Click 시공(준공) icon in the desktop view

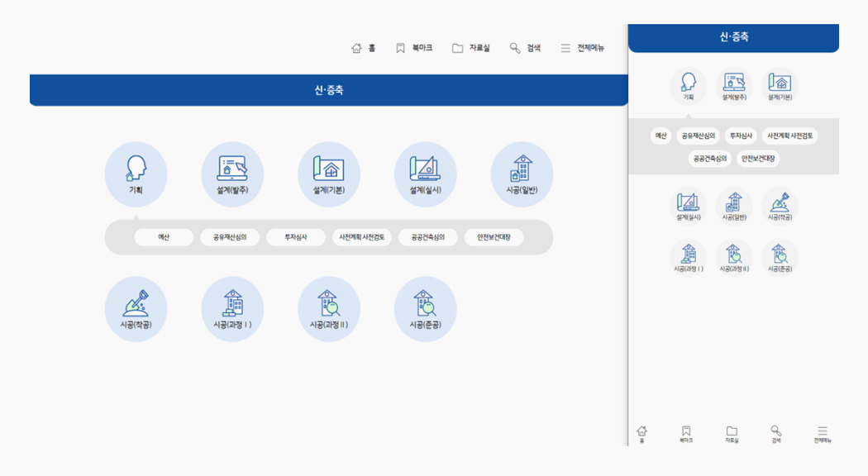pos(425,307)
